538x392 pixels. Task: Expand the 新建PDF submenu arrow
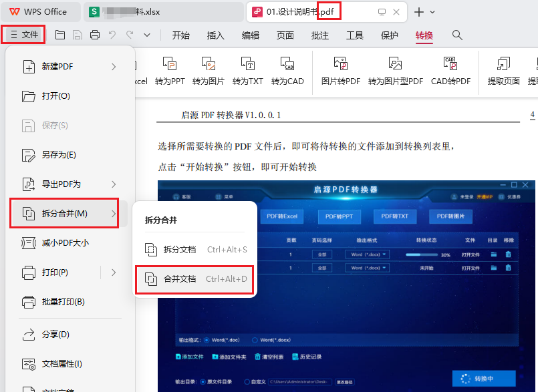114,67
